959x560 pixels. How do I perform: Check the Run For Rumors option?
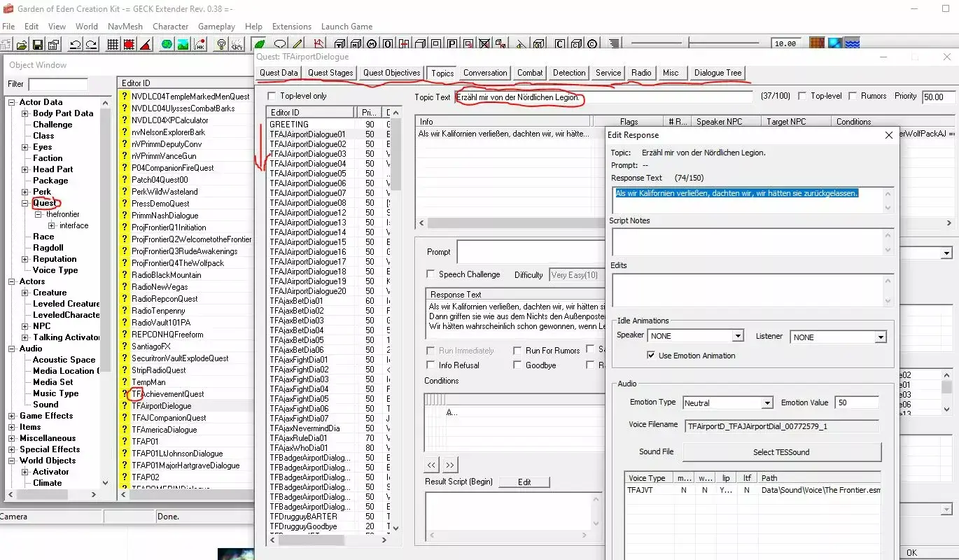click(518, 351)
